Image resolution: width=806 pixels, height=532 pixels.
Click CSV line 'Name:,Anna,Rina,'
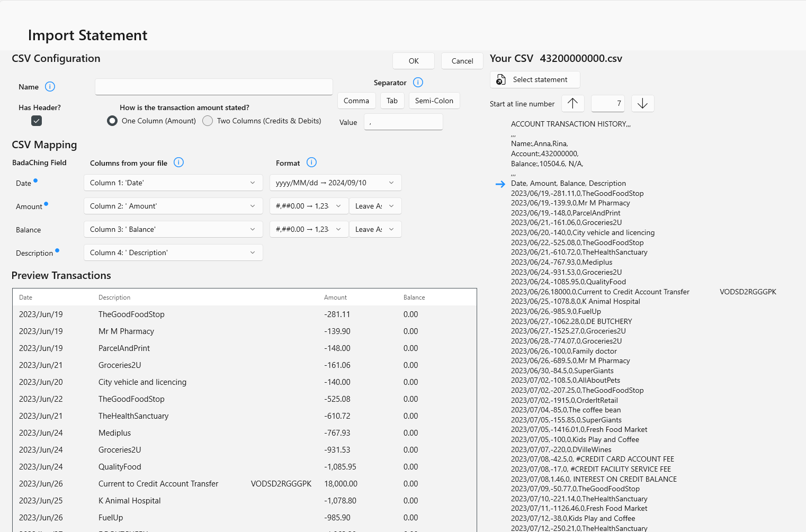539,143
